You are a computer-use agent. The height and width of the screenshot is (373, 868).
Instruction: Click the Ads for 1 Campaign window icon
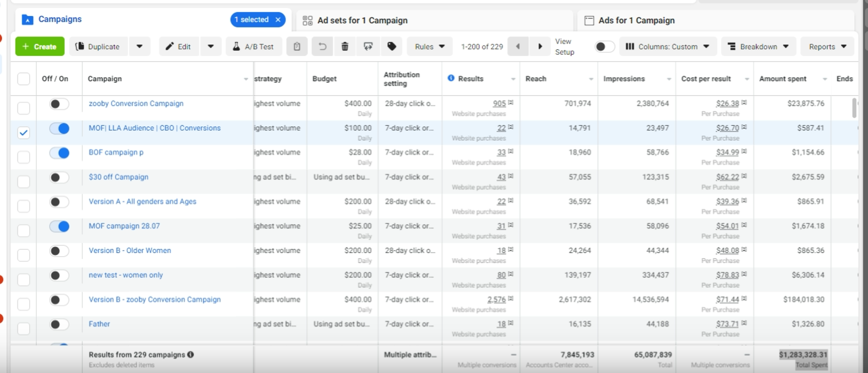click(x=589, y=20)
